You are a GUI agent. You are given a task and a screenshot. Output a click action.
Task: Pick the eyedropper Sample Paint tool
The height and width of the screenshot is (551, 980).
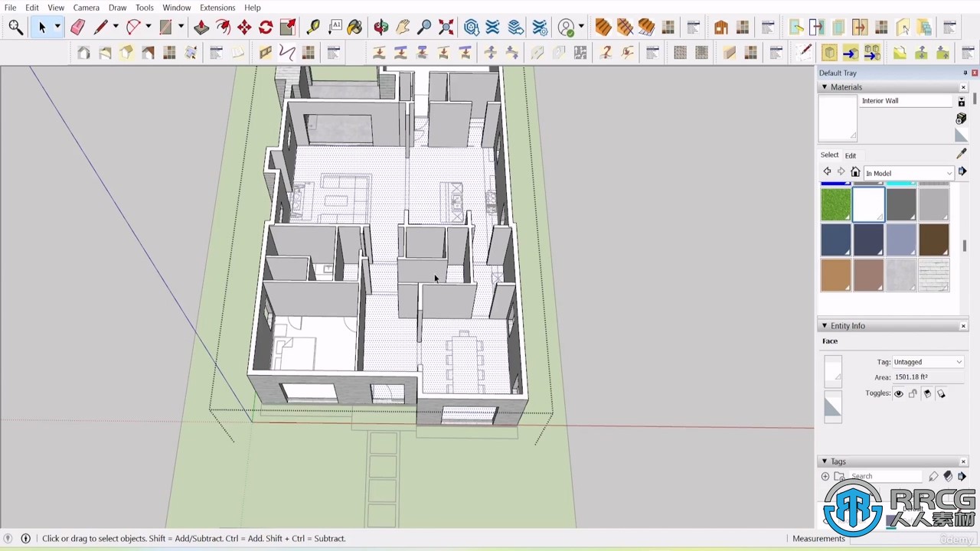(962, 154)
